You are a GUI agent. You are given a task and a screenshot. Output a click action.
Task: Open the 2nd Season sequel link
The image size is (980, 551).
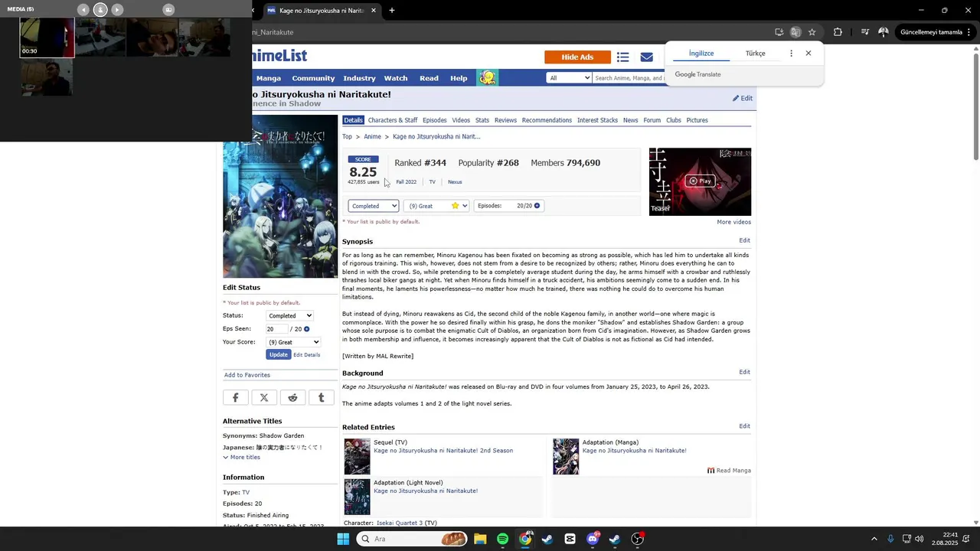pyautogui.click(x=443, y=451)
